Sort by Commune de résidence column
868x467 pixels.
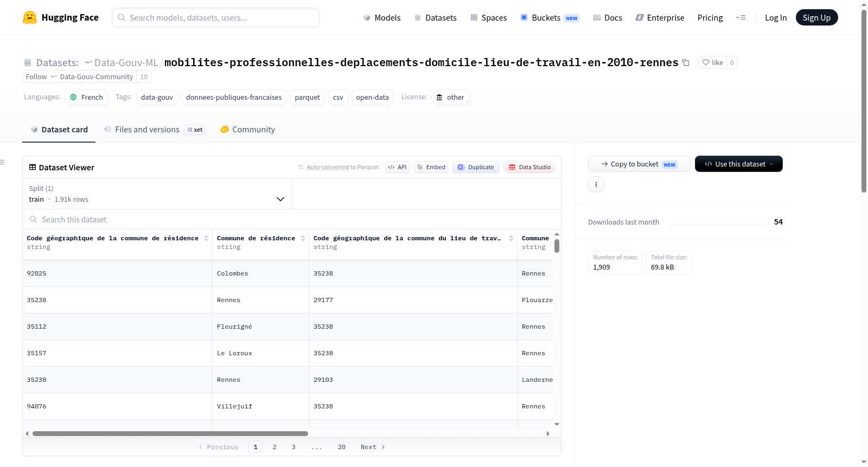click(x=303, y=238)
